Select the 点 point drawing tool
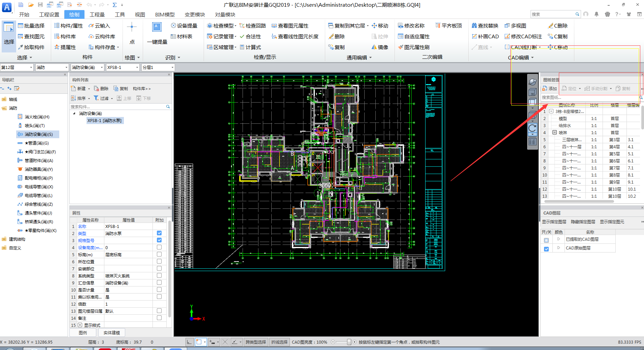Screen dimensions: 644x350 132,34
